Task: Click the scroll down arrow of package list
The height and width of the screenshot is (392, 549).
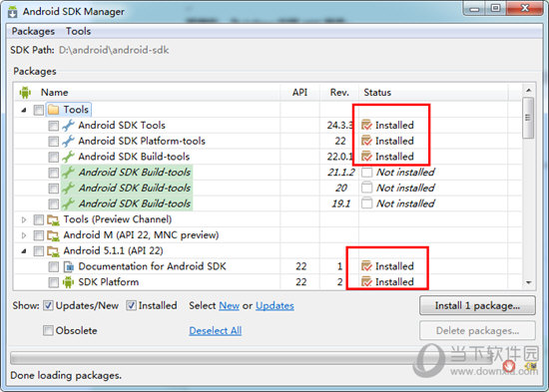Action: click(528, 282)
